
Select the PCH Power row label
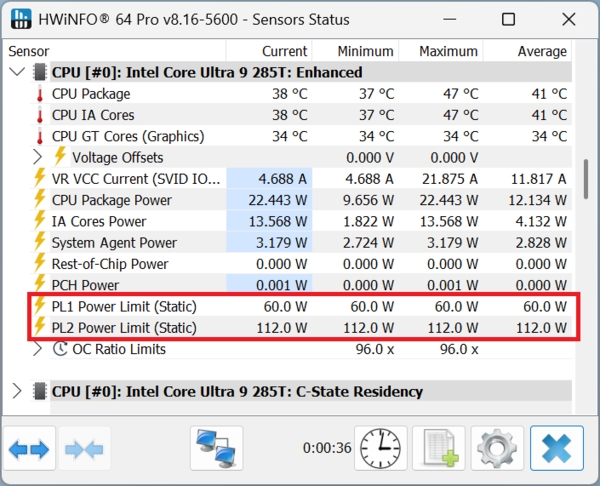pyautogui.click(x=85, y=285)
